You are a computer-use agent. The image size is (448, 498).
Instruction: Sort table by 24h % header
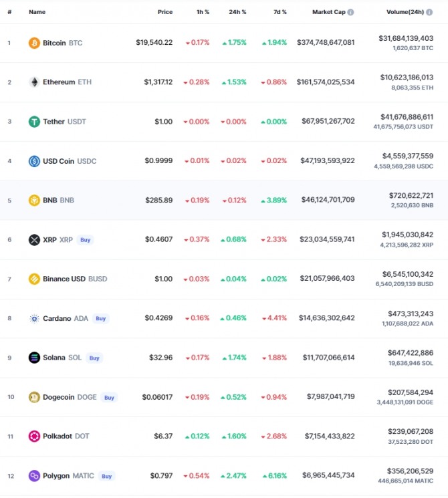tap(237, 12)
